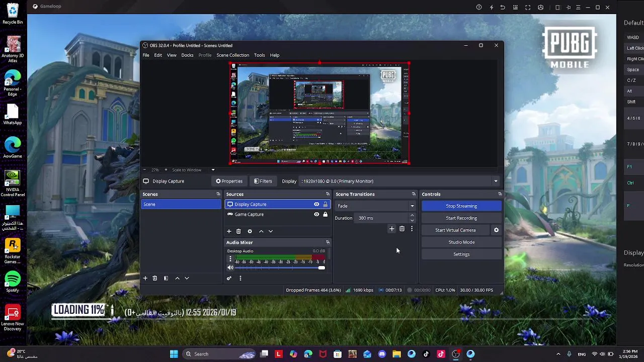Click the 300 ms duration field

click(381, 218)
